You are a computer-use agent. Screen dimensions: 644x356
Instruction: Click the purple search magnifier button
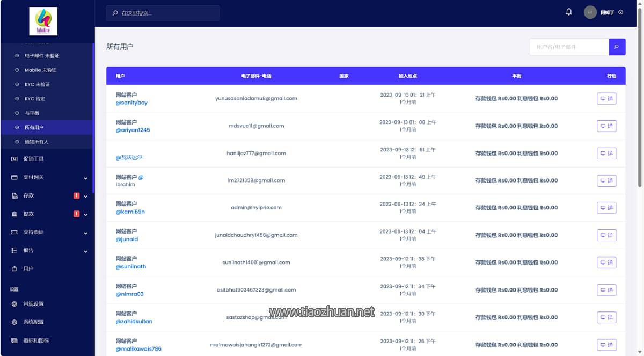pos(617,47)
